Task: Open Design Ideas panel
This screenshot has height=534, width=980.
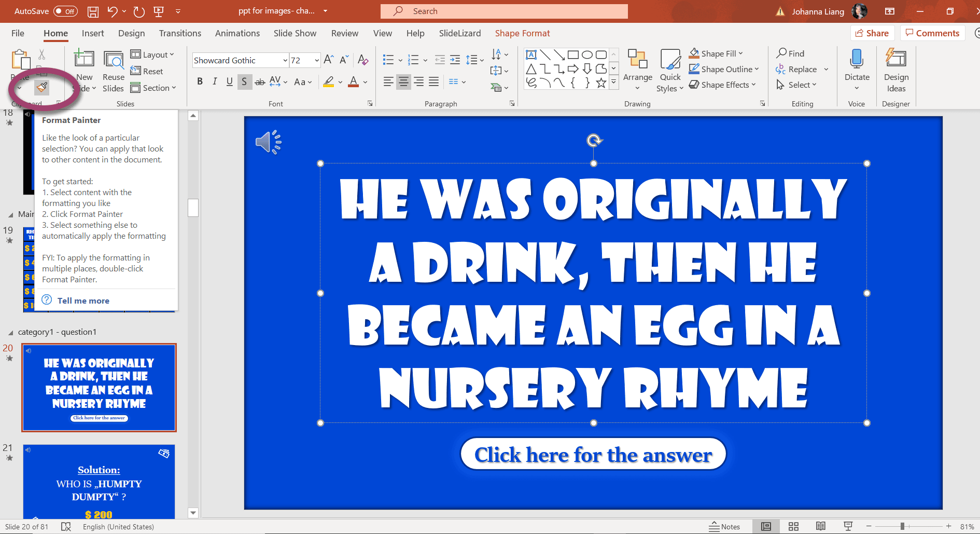Action: [x=896, y=69]
